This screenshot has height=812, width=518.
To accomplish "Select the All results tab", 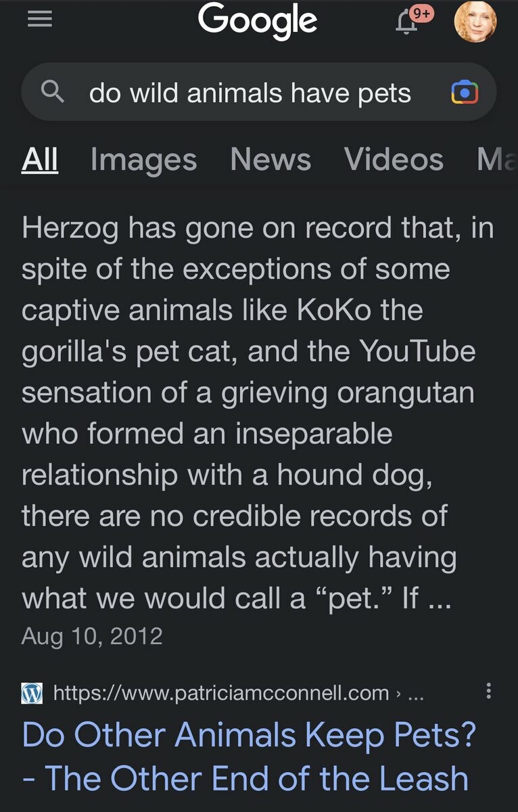I will click(x=40, y=160).
